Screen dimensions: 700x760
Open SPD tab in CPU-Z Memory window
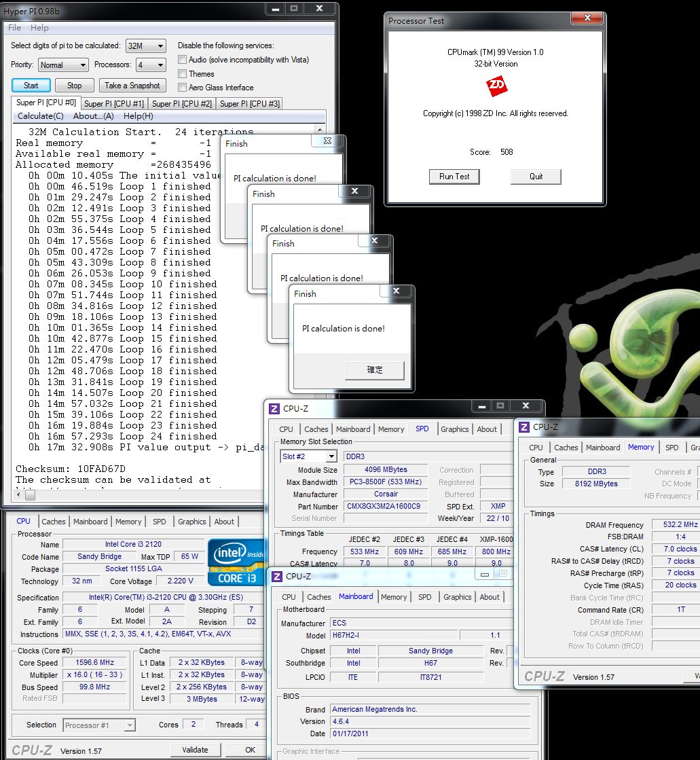click(672, 448)
